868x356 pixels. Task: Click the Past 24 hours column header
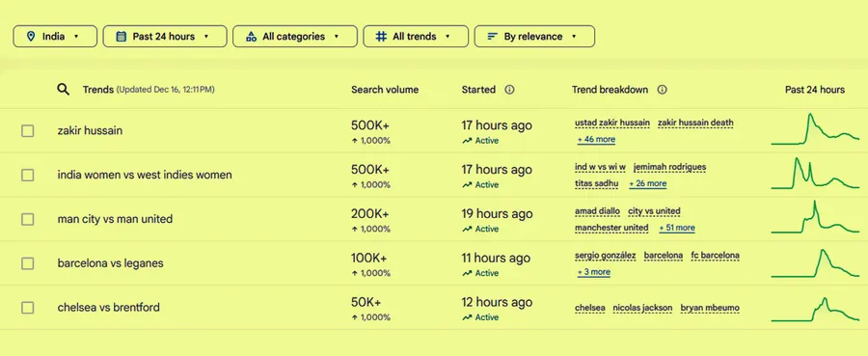coord(815,90)
